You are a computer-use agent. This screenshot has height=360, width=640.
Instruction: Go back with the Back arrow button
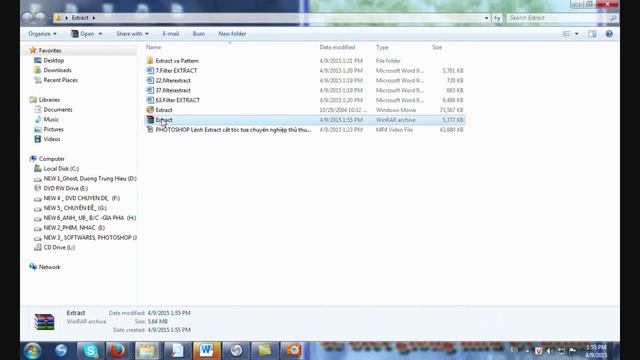click(28, 18)
